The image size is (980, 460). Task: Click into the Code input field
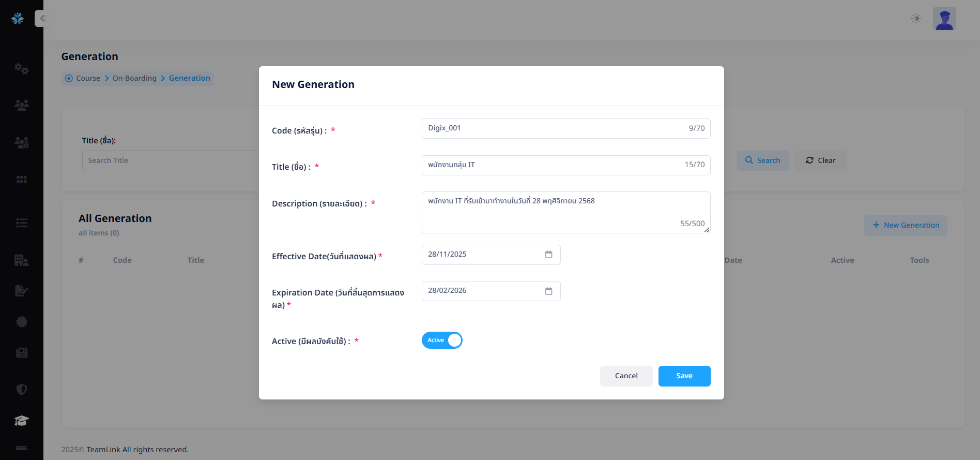click(553, 128)
